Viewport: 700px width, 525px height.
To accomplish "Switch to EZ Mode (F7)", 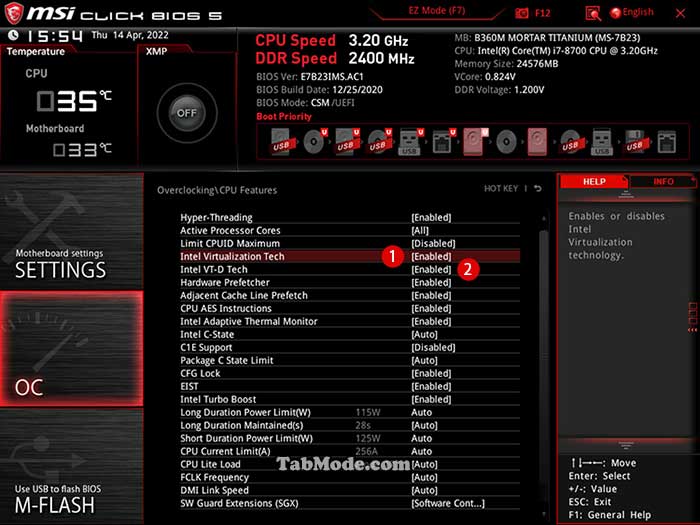I will (437, 11).
